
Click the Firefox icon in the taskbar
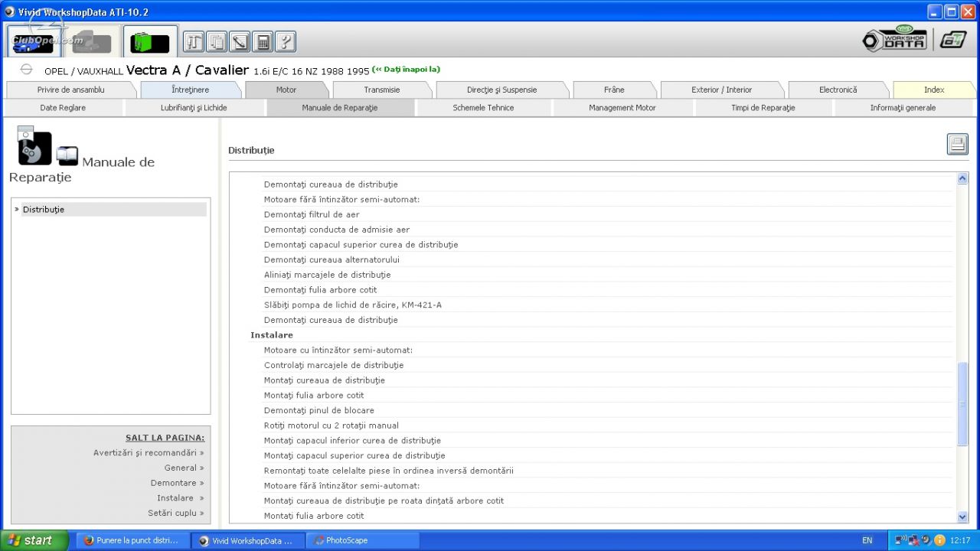tap(89, 540)
